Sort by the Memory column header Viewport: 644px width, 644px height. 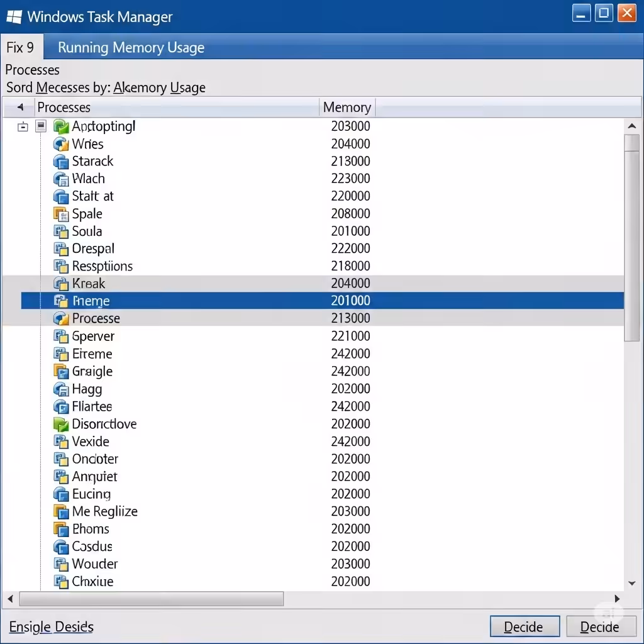347,107
